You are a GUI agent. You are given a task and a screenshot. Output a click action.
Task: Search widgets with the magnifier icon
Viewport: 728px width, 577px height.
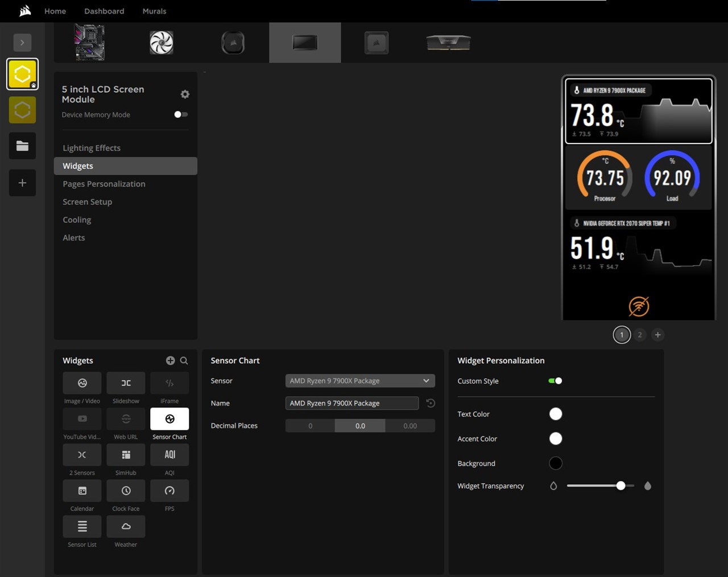pyautogui.click(x=184, y=361)
